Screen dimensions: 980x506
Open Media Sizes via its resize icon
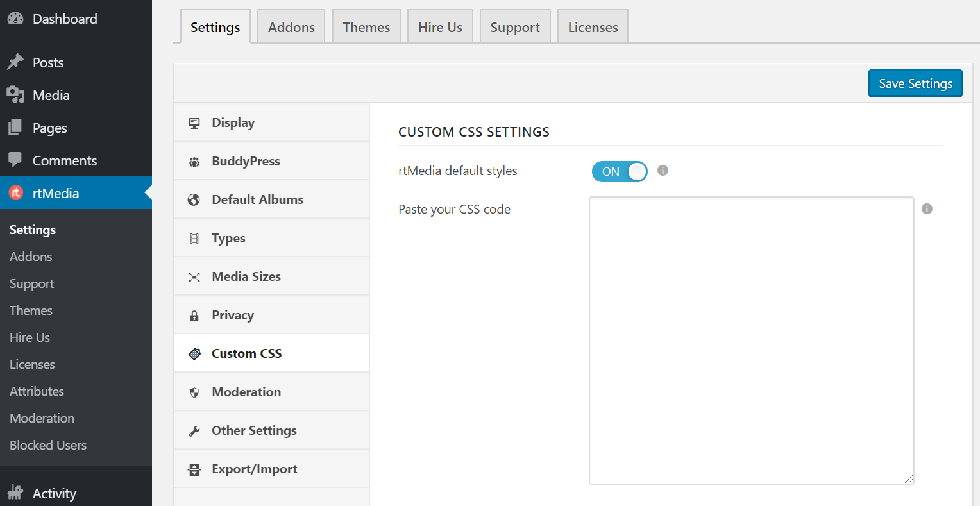coord(194,276)
